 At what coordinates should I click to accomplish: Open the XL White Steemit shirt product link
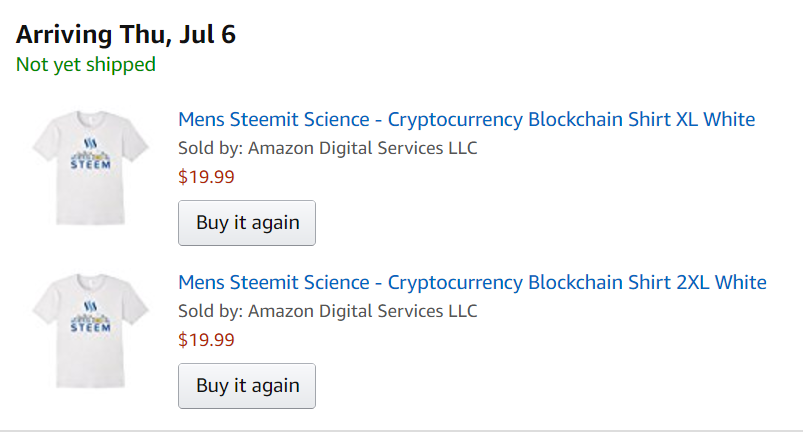(466, 119)
